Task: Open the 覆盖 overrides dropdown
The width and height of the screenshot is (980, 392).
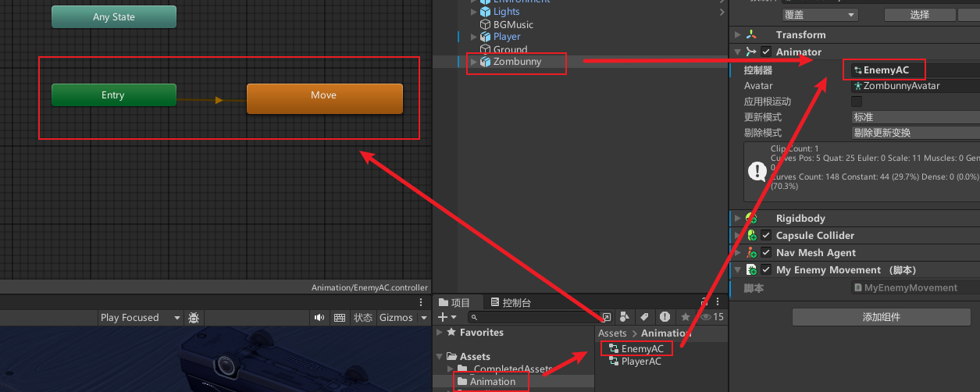Action: coord(820,15)
